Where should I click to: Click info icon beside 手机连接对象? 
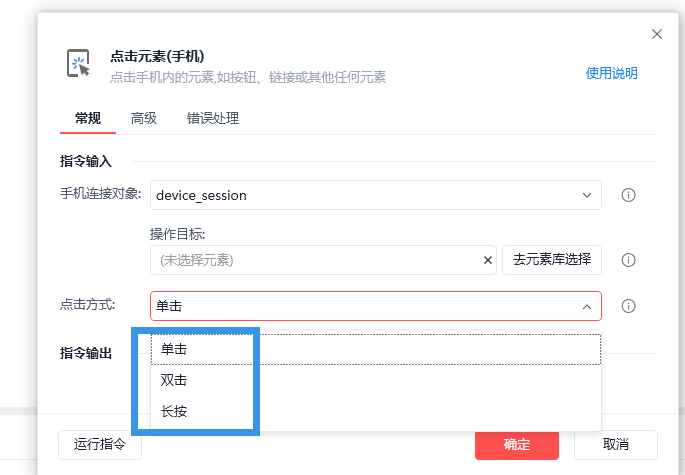pos(629,195)
